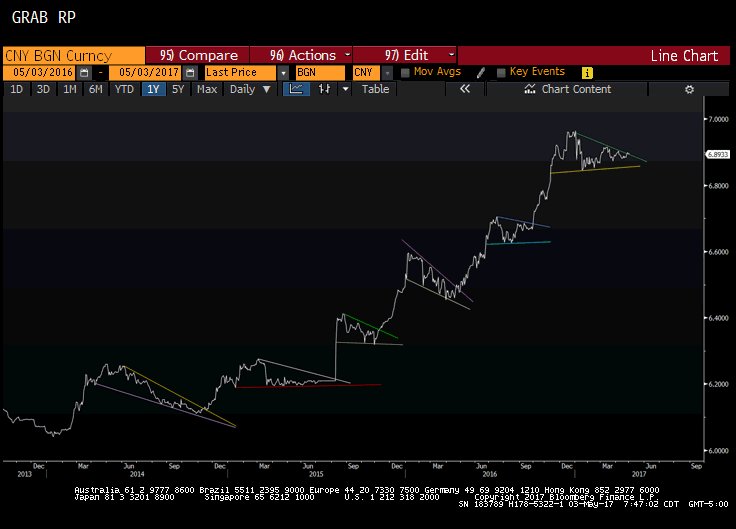The width and height of the screenshot is (736, 529).
Task: Click the Chart Content icon
Action: [530, 89]
